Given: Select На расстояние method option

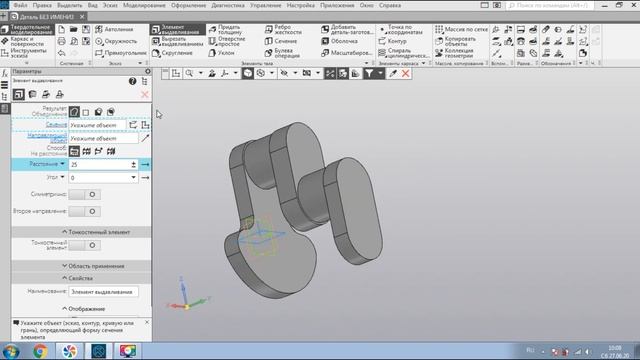Looking at the screenshot, I should [x=74, y=151].
